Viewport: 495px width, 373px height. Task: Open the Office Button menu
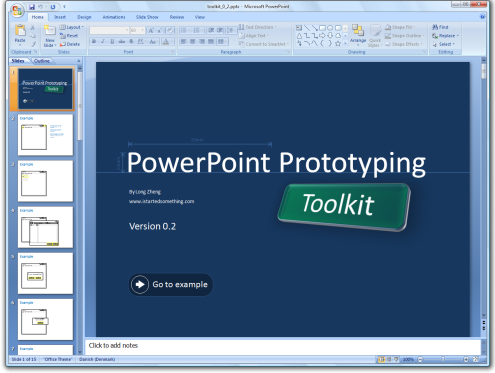pos(17,10)
